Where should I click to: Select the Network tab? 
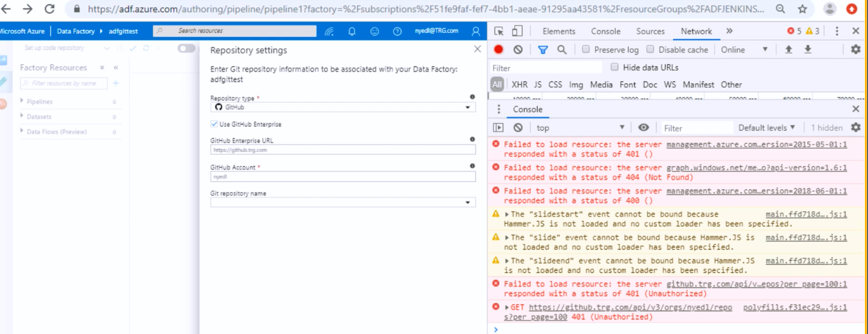[696, 31]
